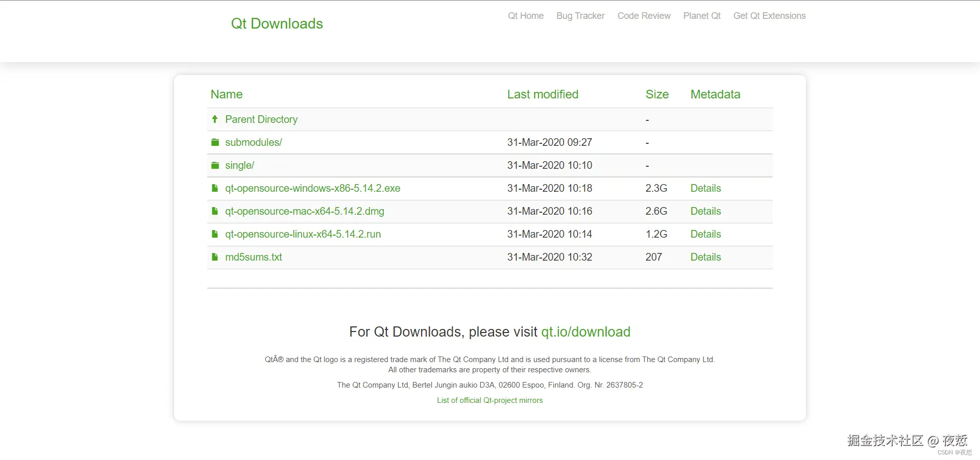Click the 207 size value for md5sums.txt
This screenshot has height=460, width=980.
coord(654,257)
